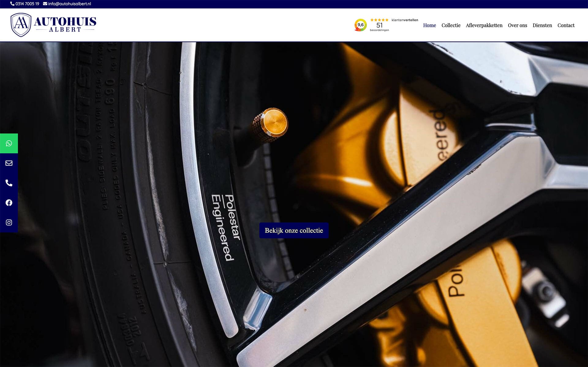
Task: Open the Diensten menu item
Action: [x=542, y=25]
